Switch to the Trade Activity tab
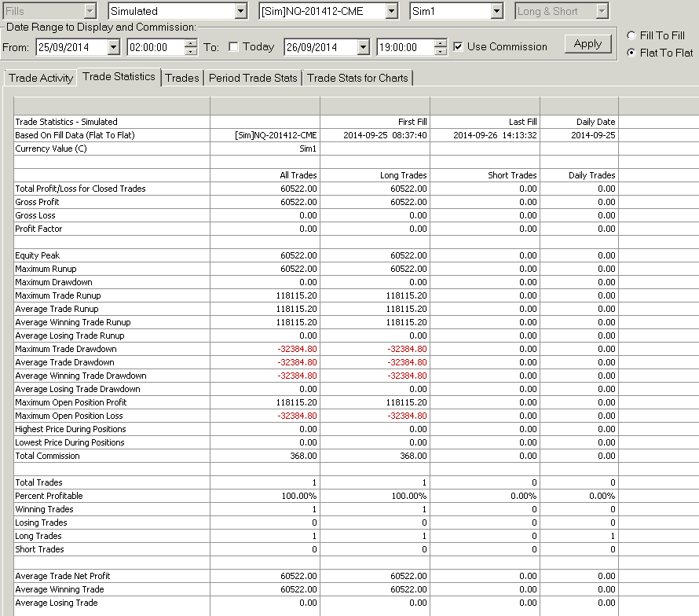 (x=41, y=78)
